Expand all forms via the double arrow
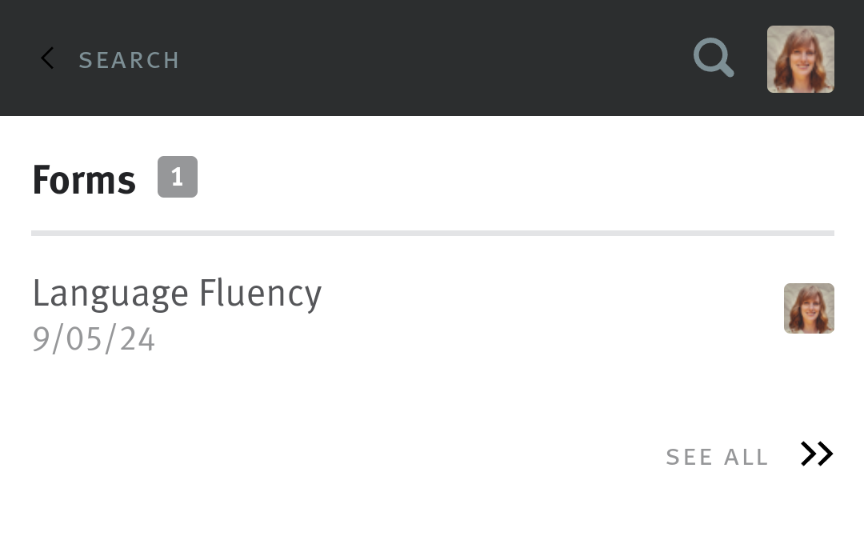This screenshot has width=864, height=535. point(816,455)
